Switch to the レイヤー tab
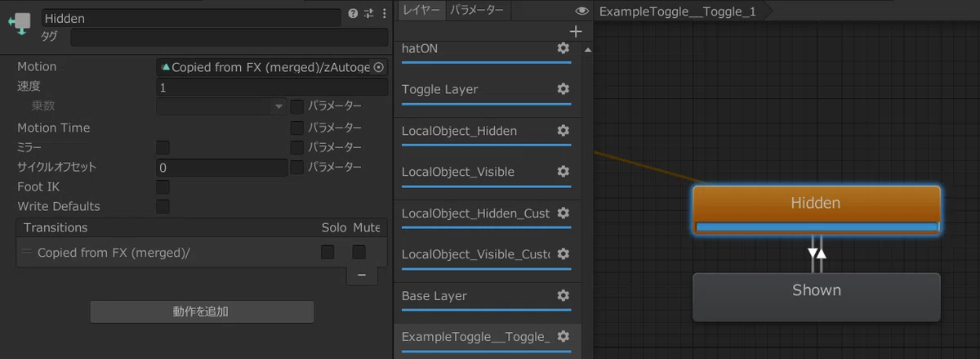 (421, 11)
